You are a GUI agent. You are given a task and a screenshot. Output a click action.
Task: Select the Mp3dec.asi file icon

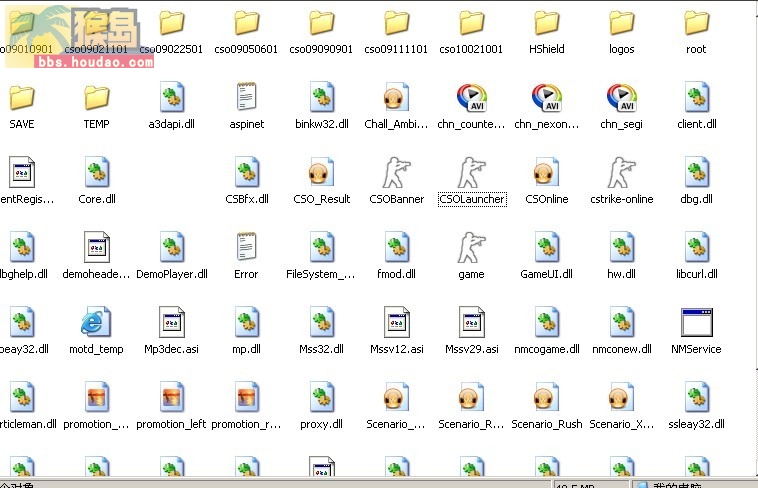tap(172, 323)
